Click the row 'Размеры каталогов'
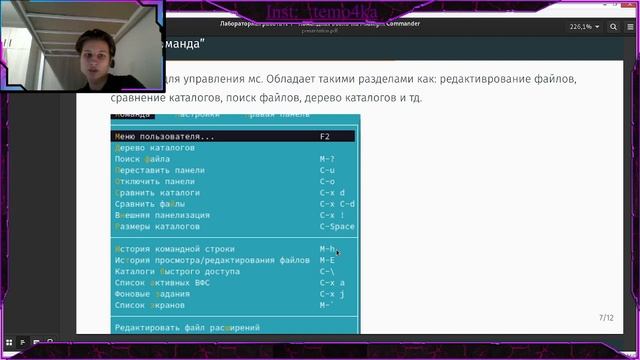 (233, 227)
